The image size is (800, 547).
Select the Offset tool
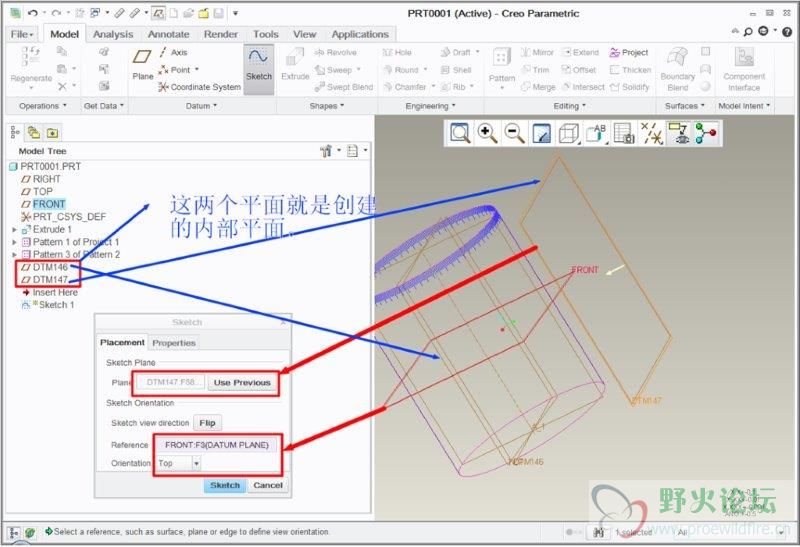coord(579,70)
